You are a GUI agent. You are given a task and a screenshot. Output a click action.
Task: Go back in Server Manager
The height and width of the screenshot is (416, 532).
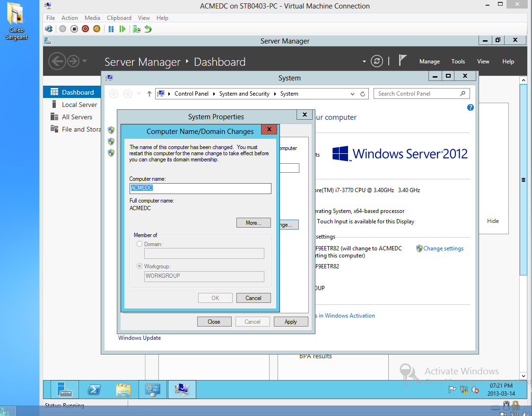pyautogui.click(x=57, y=61)
